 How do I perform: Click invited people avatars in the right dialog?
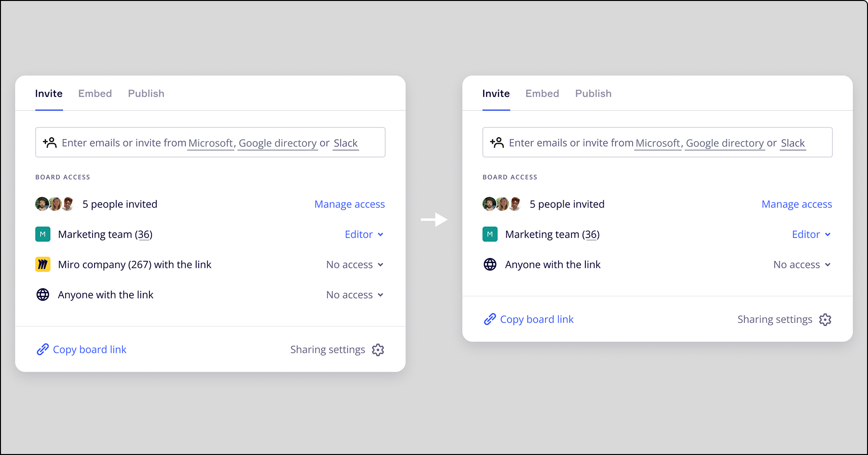[502, 204]
